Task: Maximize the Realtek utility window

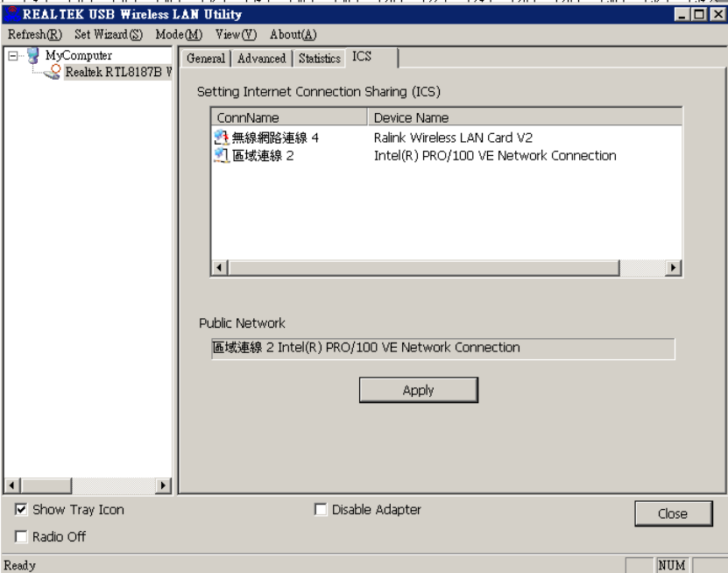Action: pyautogui.click(x=699, y=14)
